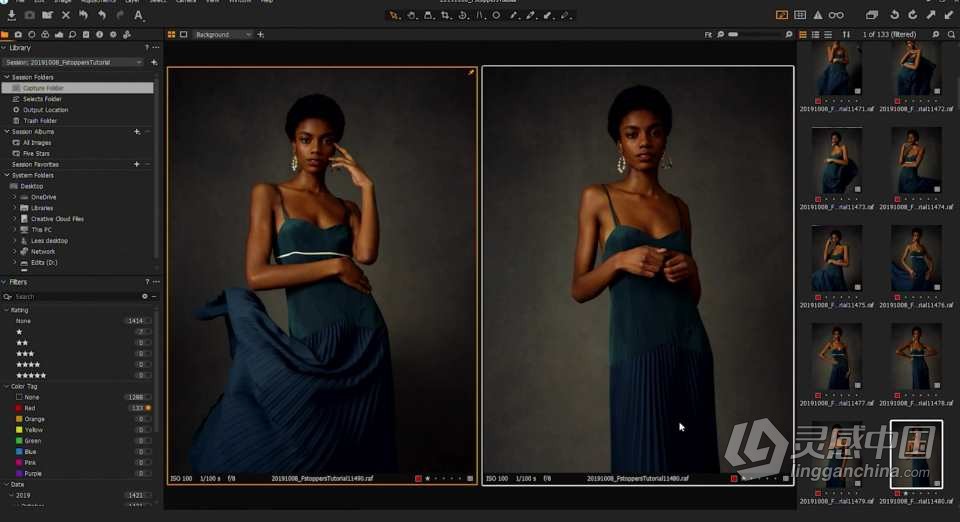
Task: Collapse the System Folders section
Action: coord(7,176)
